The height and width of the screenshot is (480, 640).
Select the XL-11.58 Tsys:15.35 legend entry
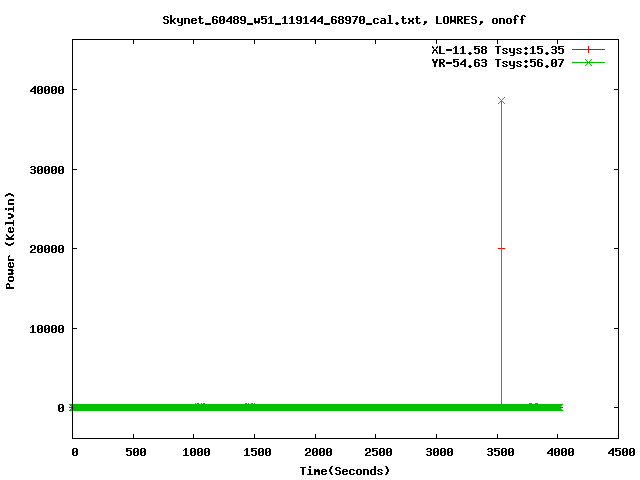498,50
